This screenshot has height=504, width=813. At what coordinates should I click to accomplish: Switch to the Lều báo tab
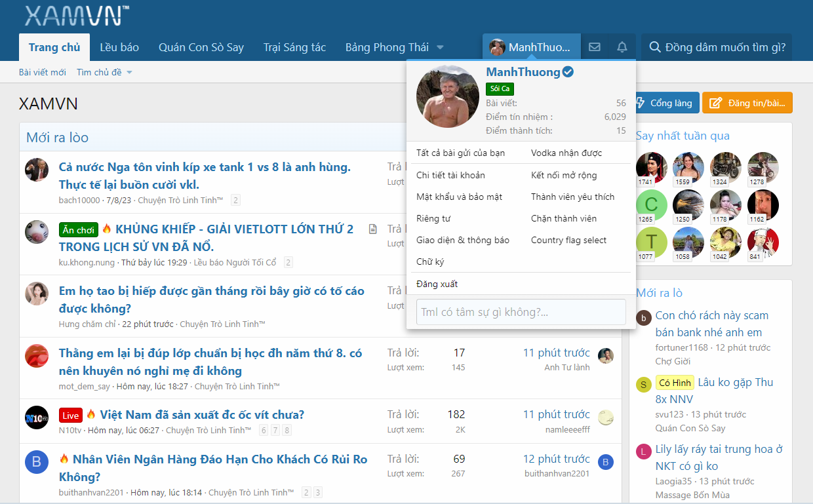click(x=119, y=47)
